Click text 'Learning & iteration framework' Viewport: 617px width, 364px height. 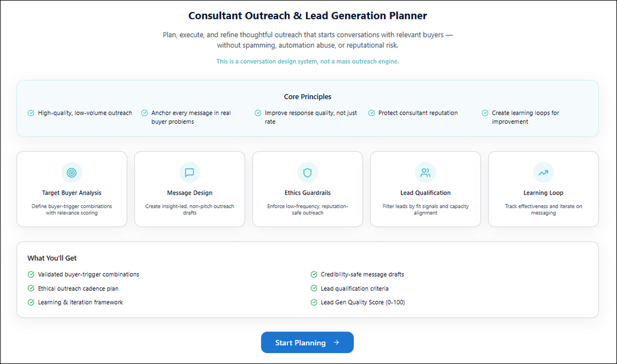[81, 302]
